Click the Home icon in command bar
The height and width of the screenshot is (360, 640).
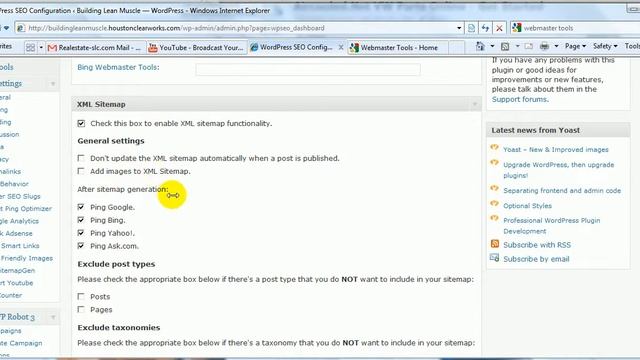480,47
